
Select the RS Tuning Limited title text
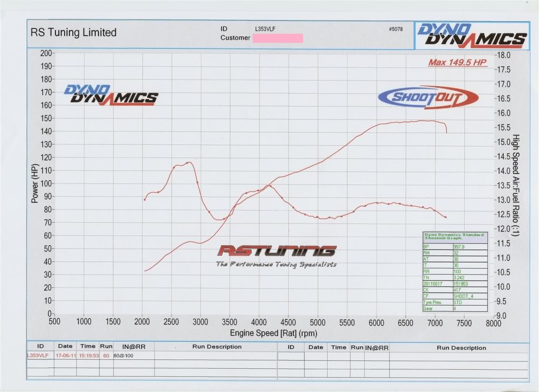[74, 33]
